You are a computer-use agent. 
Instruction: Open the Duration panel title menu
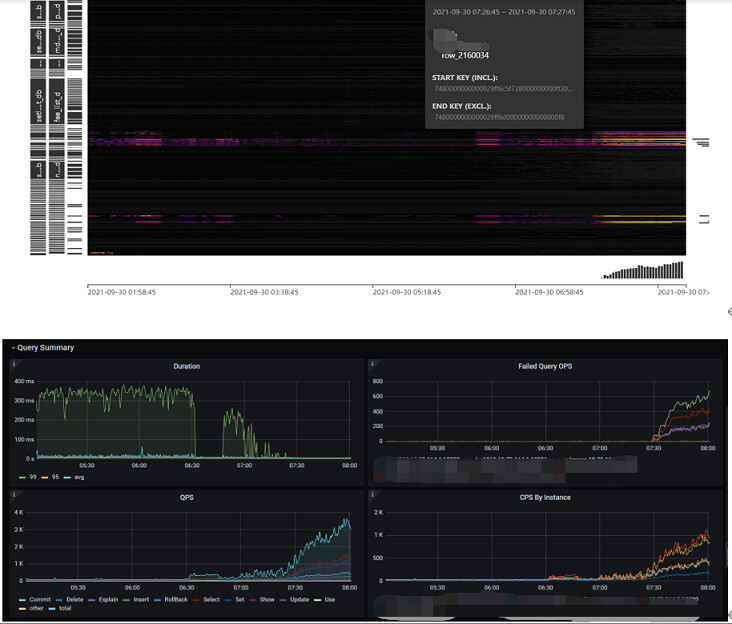point(186,366)
